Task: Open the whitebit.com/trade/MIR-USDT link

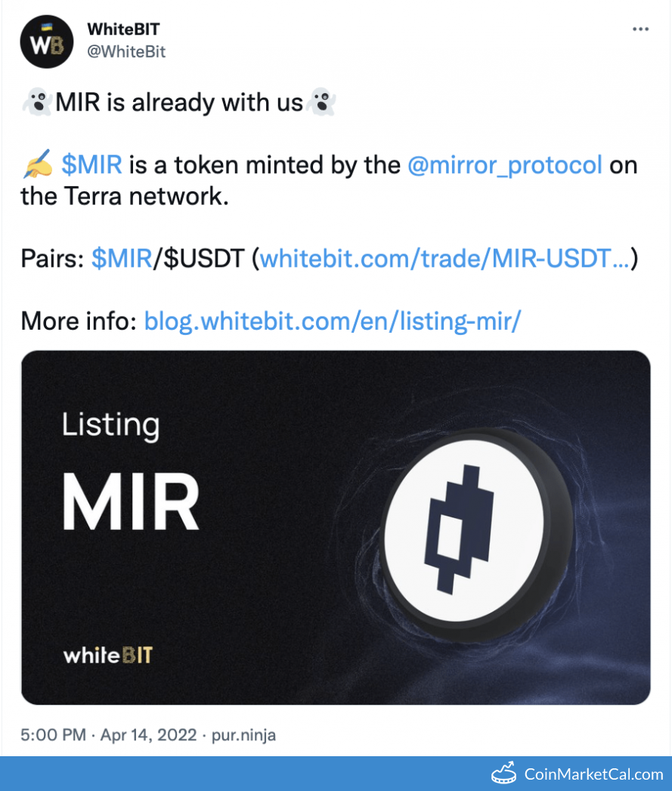Action: pyautogui.click(x=444, y=259)
